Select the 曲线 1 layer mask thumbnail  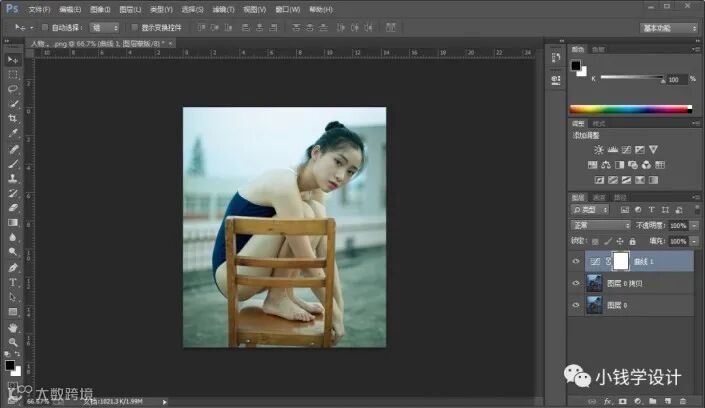pos(621,261)
